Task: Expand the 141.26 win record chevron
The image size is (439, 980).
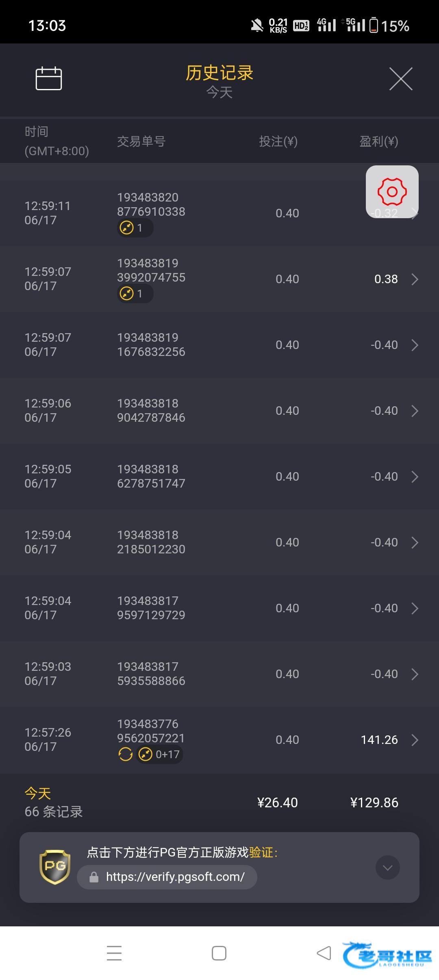Action: coord(415,740)
